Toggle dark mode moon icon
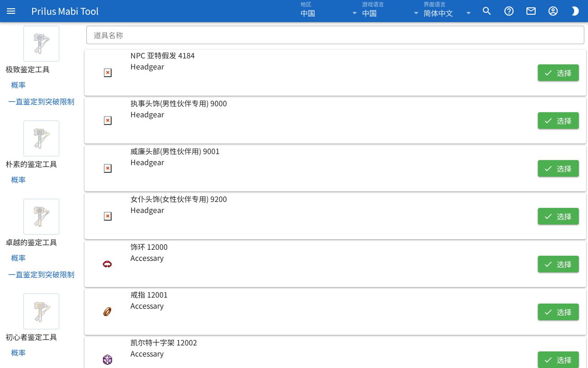 coord(575,11)
